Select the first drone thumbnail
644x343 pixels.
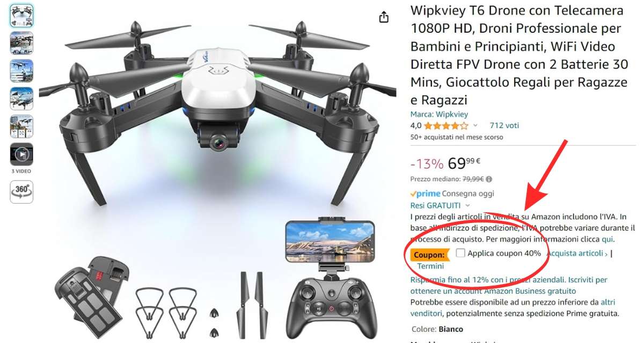[x=21, y=16]
